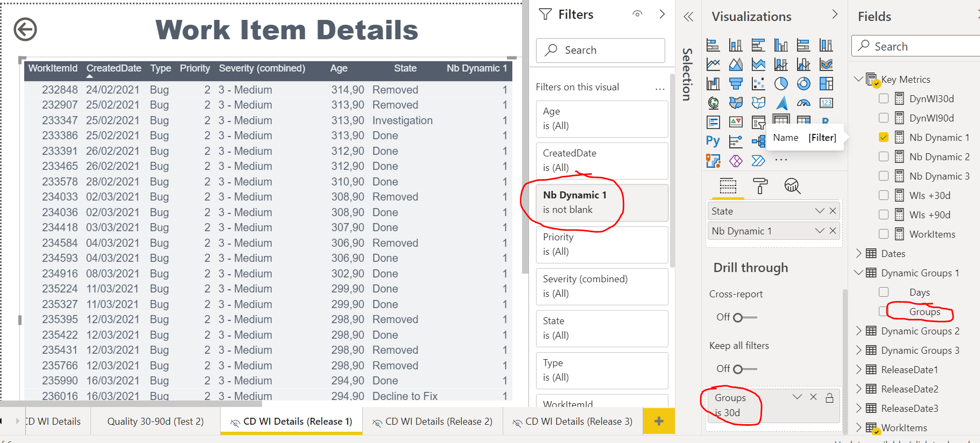
Task: Select the treemap visual
Action: tap(826, 83)
